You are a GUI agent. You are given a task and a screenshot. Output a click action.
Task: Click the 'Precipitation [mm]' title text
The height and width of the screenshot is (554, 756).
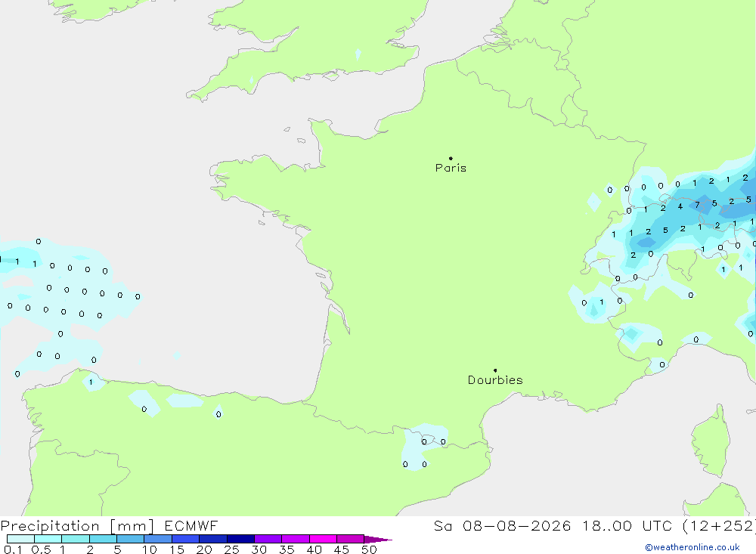pyautogui.click(x=77, y=526)
